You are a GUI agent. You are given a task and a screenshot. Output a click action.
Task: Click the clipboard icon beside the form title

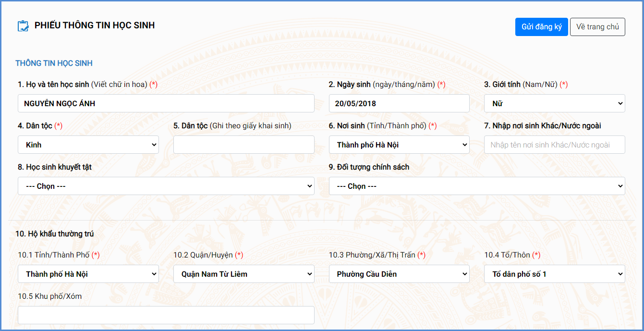tap(23, 26)
